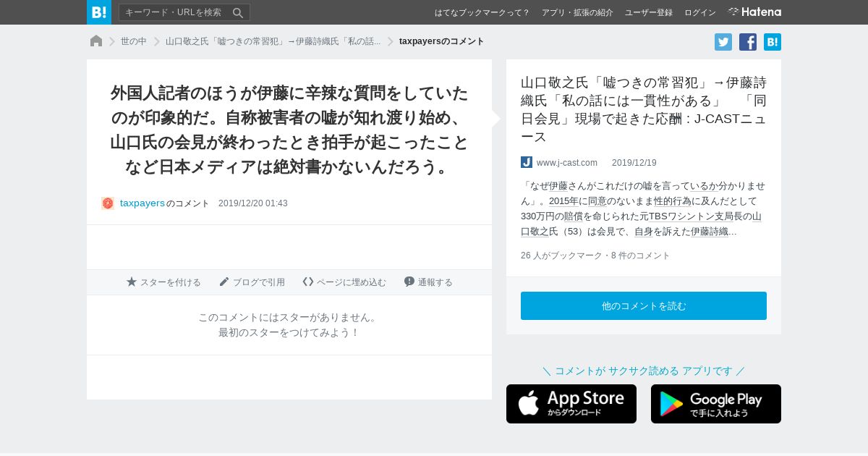Screen dimensions: 868x456
Task: Open 世の中 breadcrumb category
Action: [x=134, y=41]
